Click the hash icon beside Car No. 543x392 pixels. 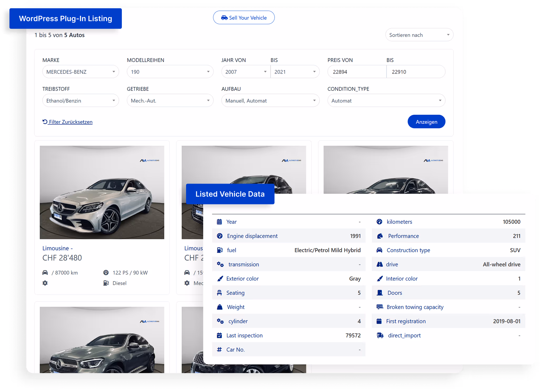click(219, 350)
